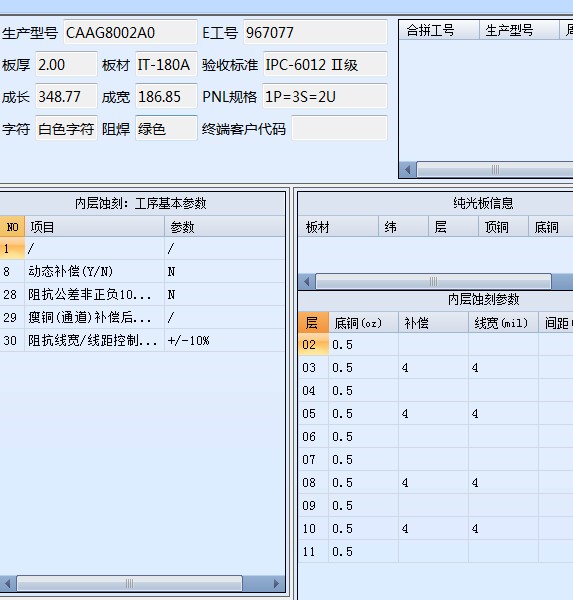Select the 阻抗公差非正负10... row
573x600 pixels.
pyautogui.click(x=142, y=295)
